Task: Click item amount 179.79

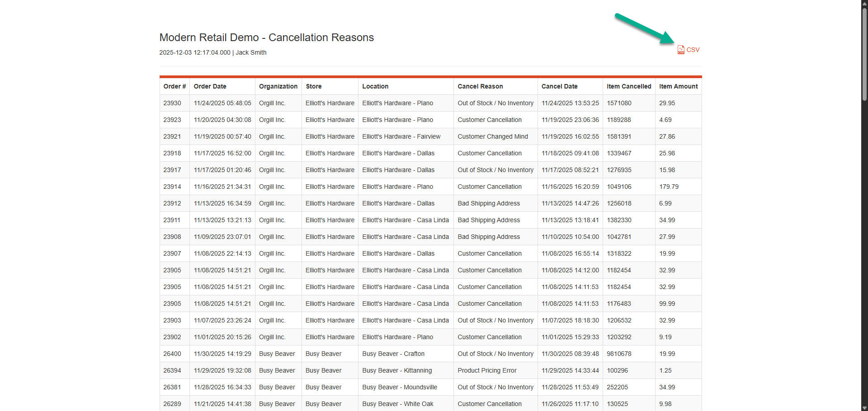Action: tap(669, 187)
